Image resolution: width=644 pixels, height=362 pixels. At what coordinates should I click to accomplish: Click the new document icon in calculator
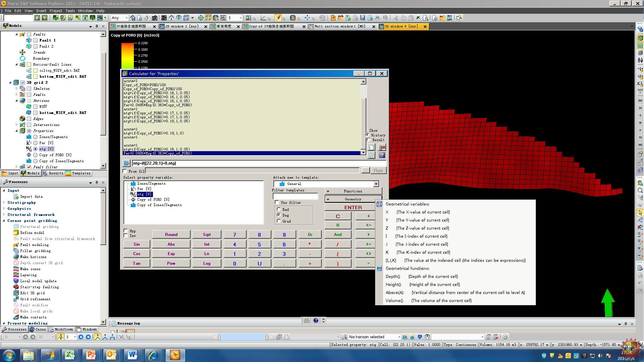(x=371, y=147)
